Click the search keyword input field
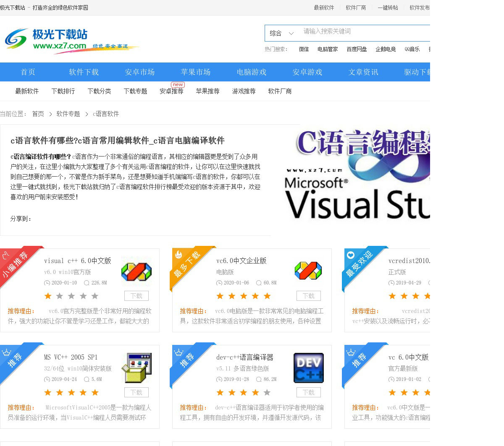 (365, 31)
